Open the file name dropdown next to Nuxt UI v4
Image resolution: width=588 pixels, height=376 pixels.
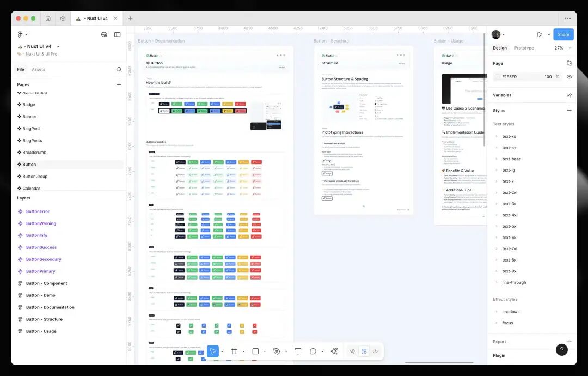58,46
